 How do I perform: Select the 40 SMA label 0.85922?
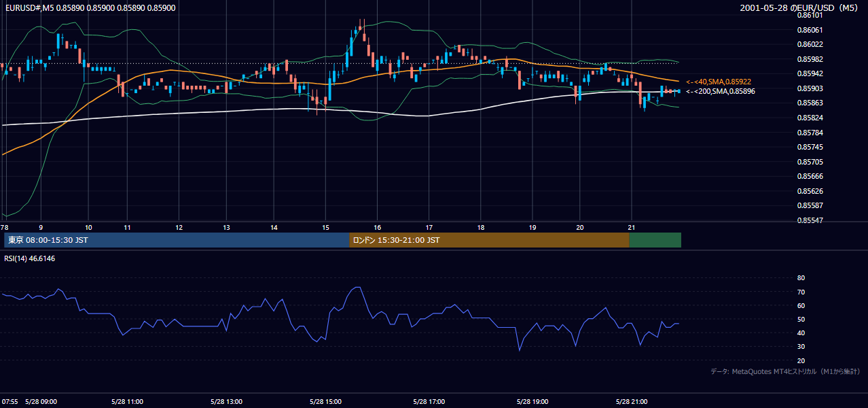719,82
